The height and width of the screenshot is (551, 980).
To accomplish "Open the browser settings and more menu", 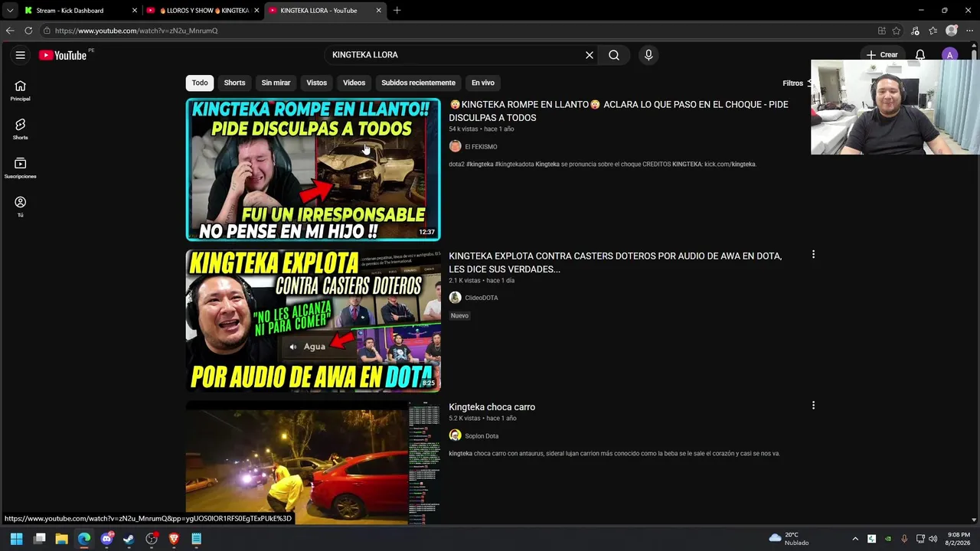I will [x=969, y=31].
